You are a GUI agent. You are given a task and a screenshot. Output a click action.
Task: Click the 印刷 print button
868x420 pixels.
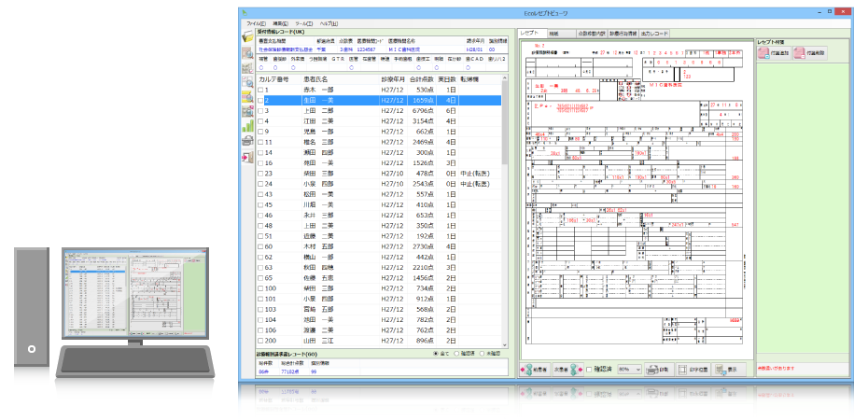659,370
